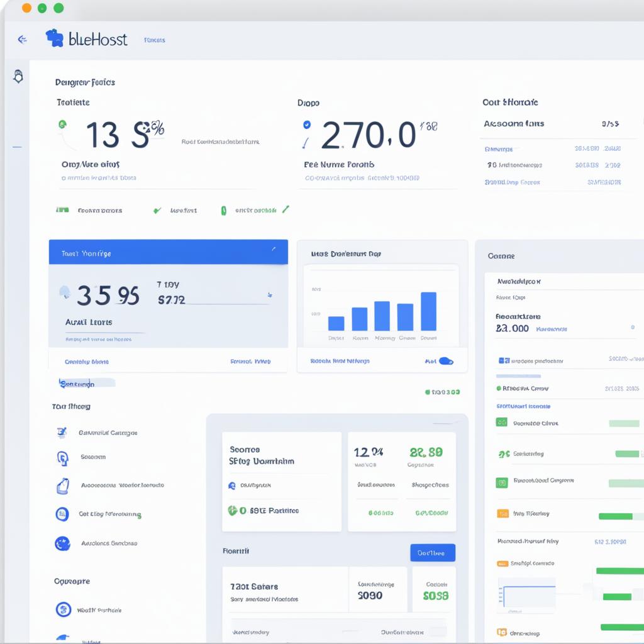Click the green status icon beside 13

62,124
